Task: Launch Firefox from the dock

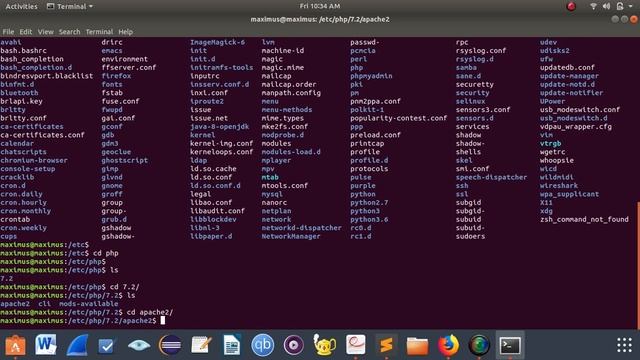Action: (448, 345)
